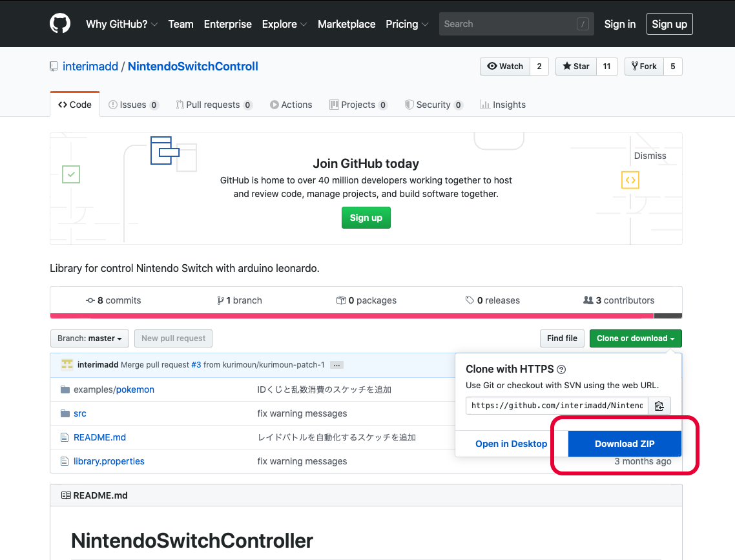The image size is (735, 560).
Task: View the 3 contributors list
Action: click(619, 300)
